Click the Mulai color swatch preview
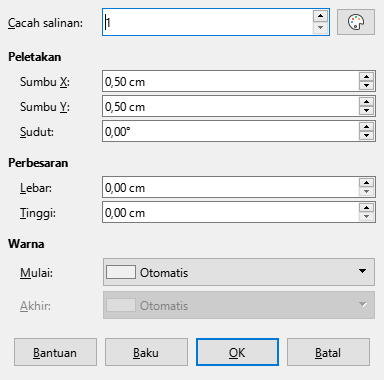 [x=121, y=272]
